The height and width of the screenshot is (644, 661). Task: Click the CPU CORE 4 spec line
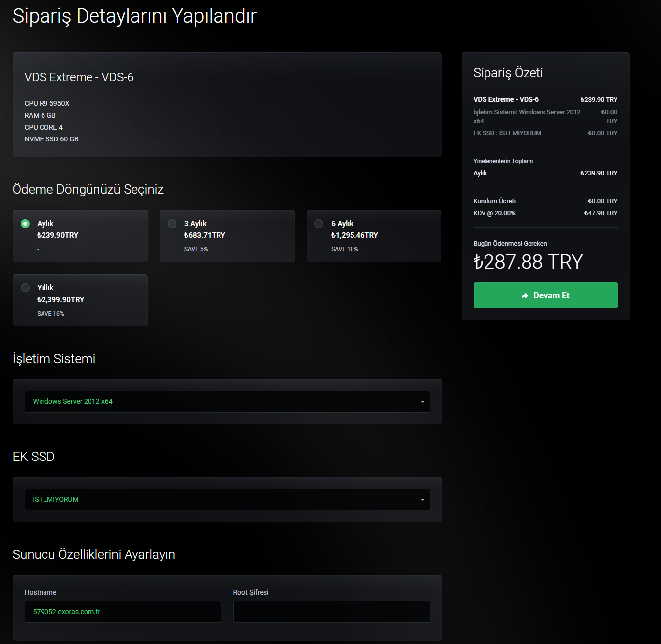tap(44, 127)
